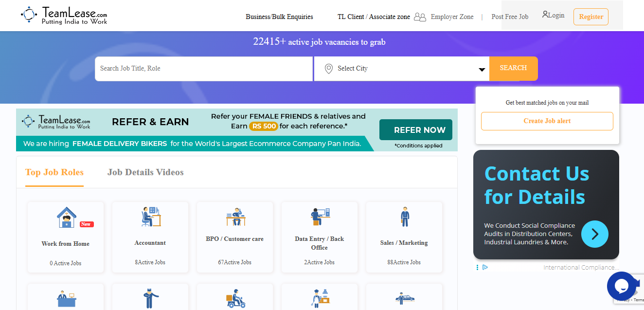The image size is (644, 310).
Task: Click the TeamLease logo in Refer & Earn banner
Action: [56, 122]
